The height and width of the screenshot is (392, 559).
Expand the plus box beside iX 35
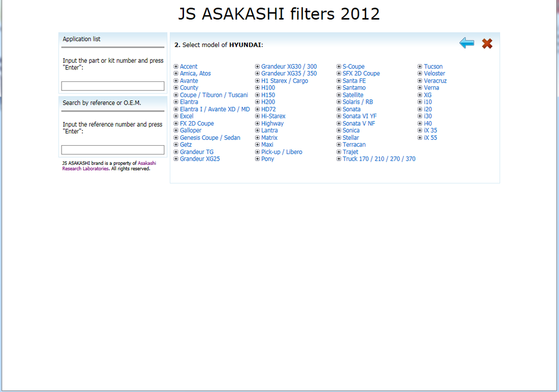pos(420,130)
